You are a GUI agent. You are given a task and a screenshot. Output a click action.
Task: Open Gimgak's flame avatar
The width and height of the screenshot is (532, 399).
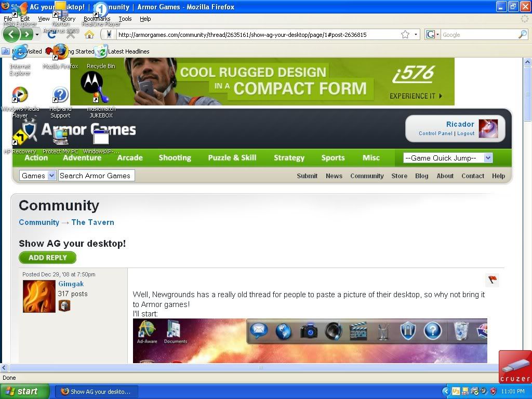(x=39, y=296)
